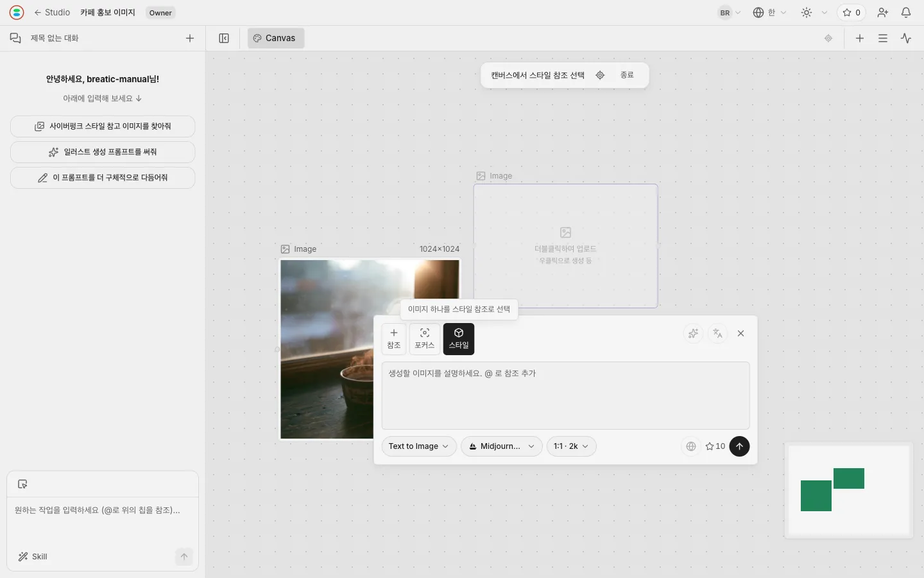Viewport: 924px width, 578px height.
Task: Add a new canvas item
Action: click(x=860, y=38)
